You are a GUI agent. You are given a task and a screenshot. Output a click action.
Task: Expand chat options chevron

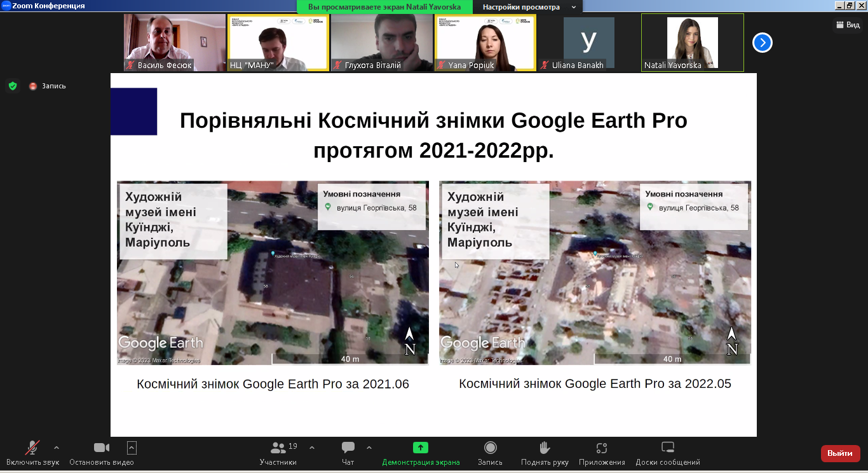point(369,448)
